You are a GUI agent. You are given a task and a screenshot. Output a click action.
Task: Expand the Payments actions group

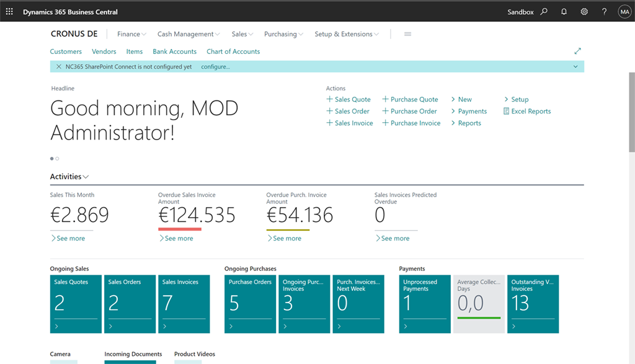point(469,111)
